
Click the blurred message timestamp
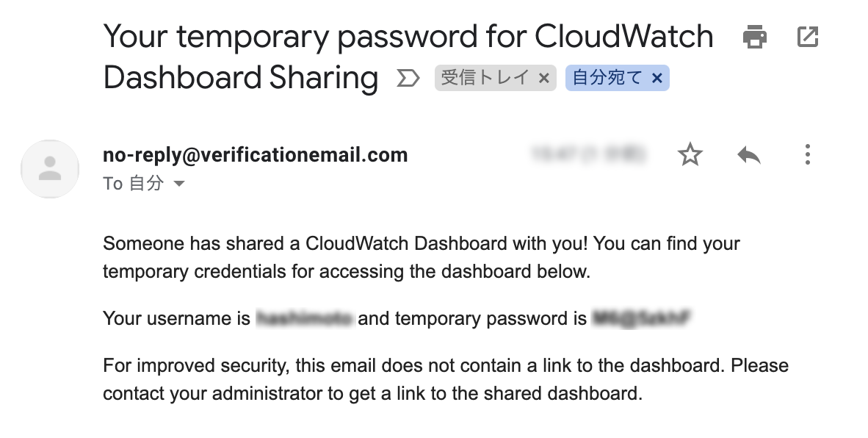589,154
